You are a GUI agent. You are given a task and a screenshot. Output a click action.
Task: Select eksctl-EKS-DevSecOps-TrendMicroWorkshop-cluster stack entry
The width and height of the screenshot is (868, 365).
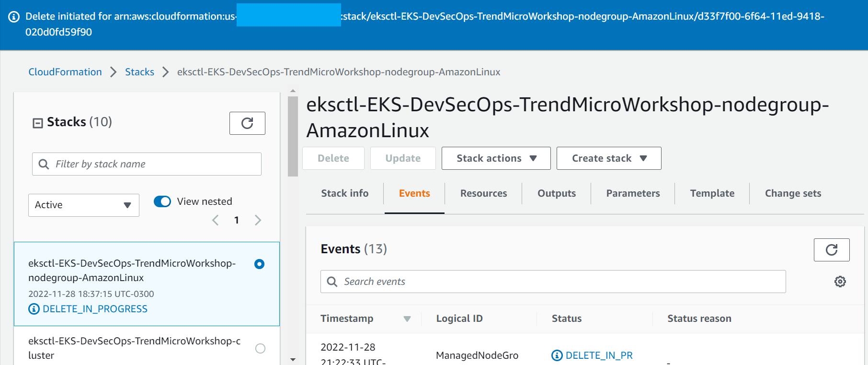click(147, 346)
